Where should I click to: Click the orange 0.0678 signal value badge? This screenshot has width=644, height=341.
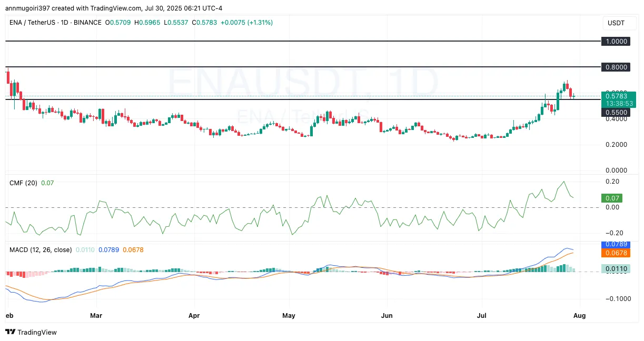tap(616, 252)
